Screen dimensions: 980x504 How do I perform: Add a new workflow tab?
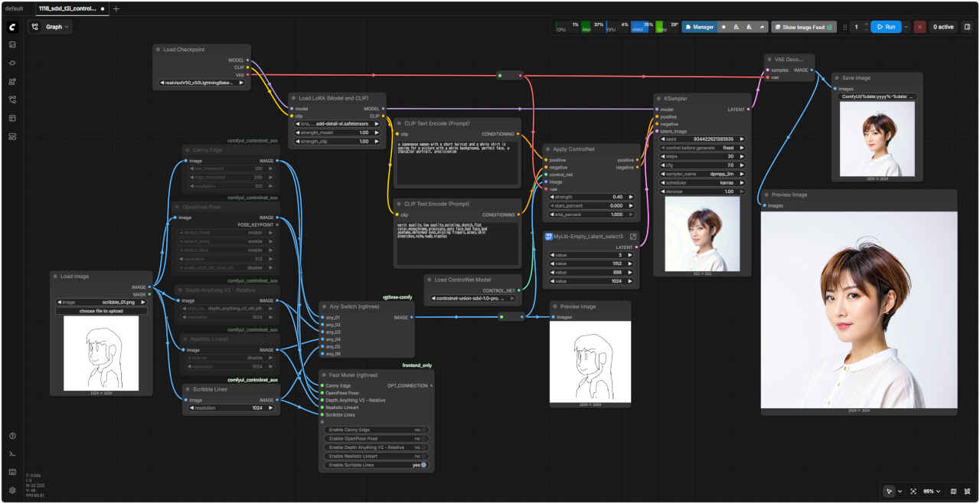coord(116,8)
